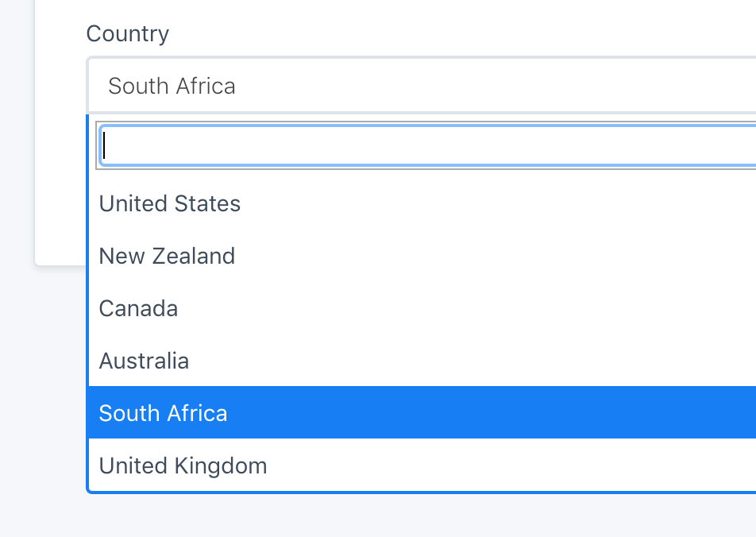756x537 pixels.
Task: Click the blue highlighted row
Action: coord(318,413)
